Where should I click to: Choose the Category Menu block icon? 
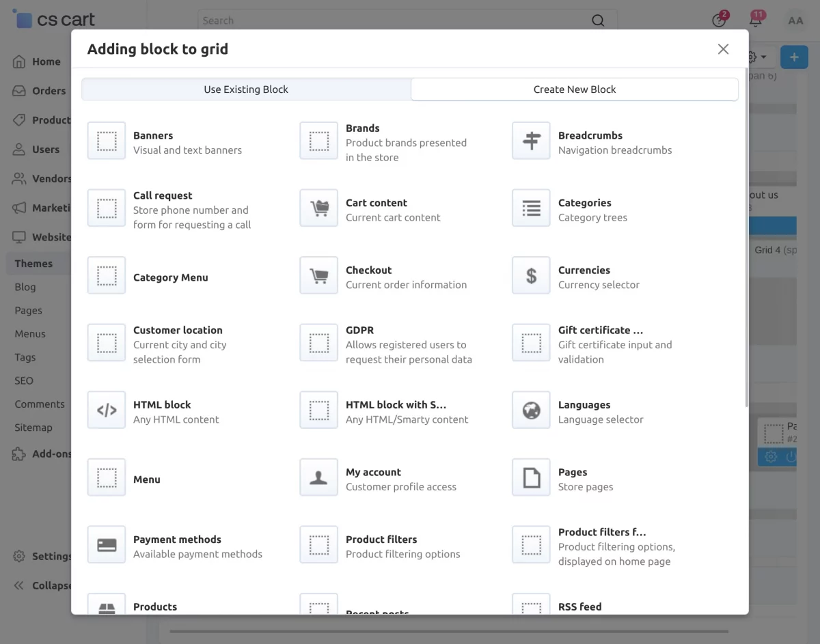coord(107,276)
